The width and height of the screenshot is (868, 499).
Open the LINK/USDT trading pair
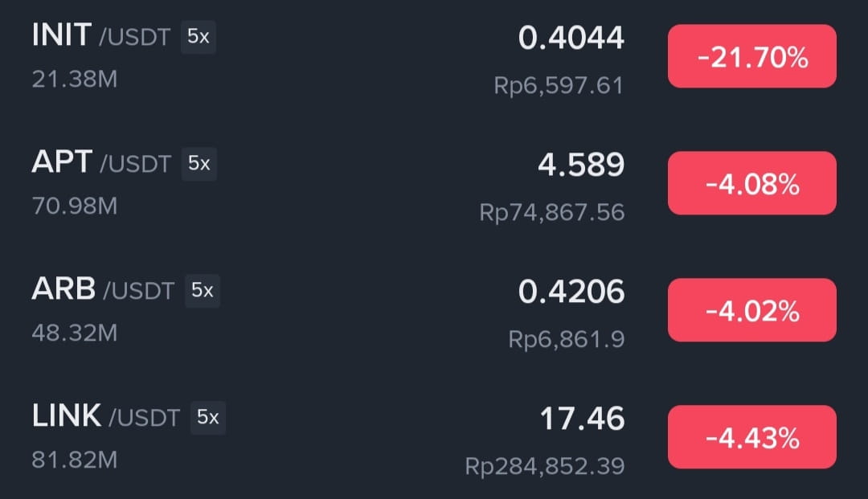[434, 437]
